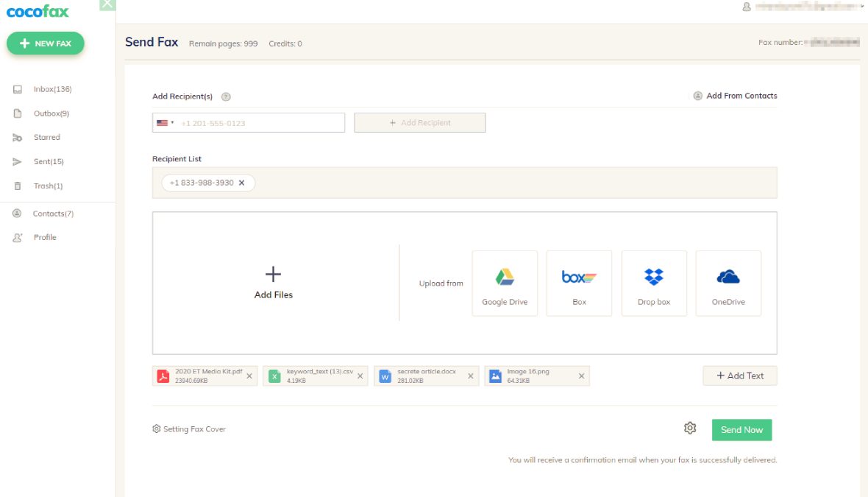Screen dimensions: 868x497
Task: Select Dropbox upload option
Action: click(654, 283)
